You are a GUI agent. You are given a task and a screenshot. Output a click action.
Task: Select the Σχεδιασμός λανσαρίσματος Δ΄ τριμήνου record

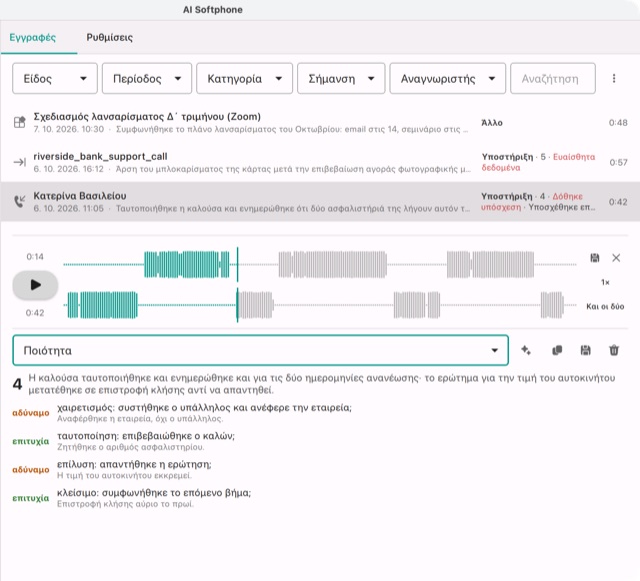point(320,122)
